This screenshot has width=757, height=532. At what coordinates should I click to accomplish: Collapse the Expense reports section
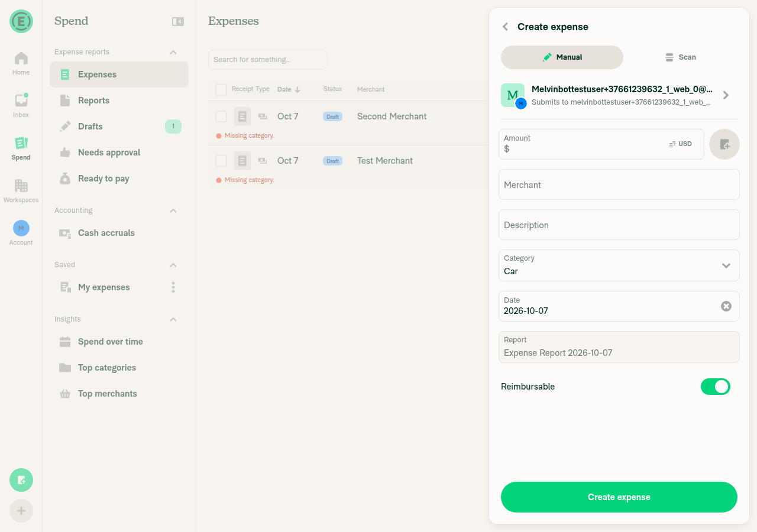[173, 52]
